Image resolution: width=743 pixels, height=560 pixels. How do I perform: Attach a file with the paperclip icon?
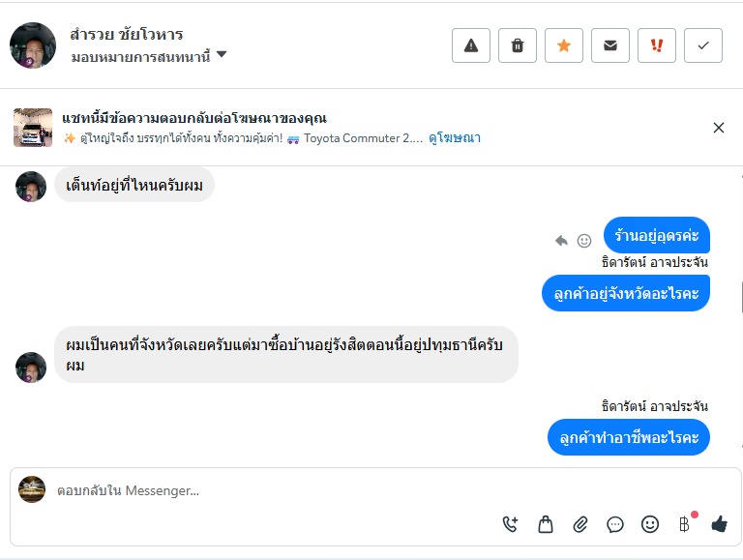click(x=580, y=524)
